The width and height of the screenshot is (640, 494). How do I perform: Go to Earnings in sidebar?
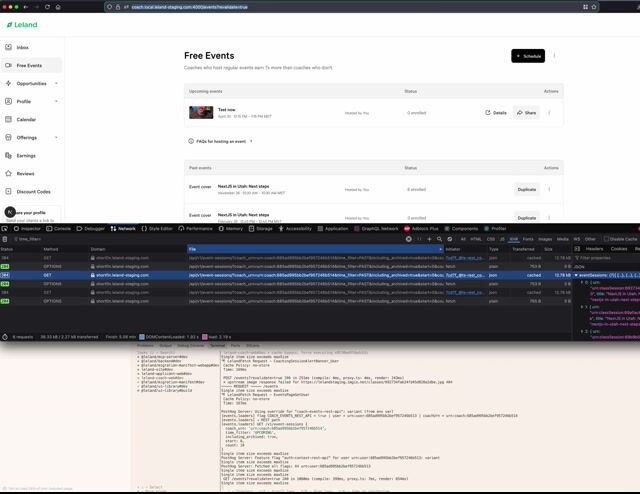pyautogui.click(x=26, y=156)
